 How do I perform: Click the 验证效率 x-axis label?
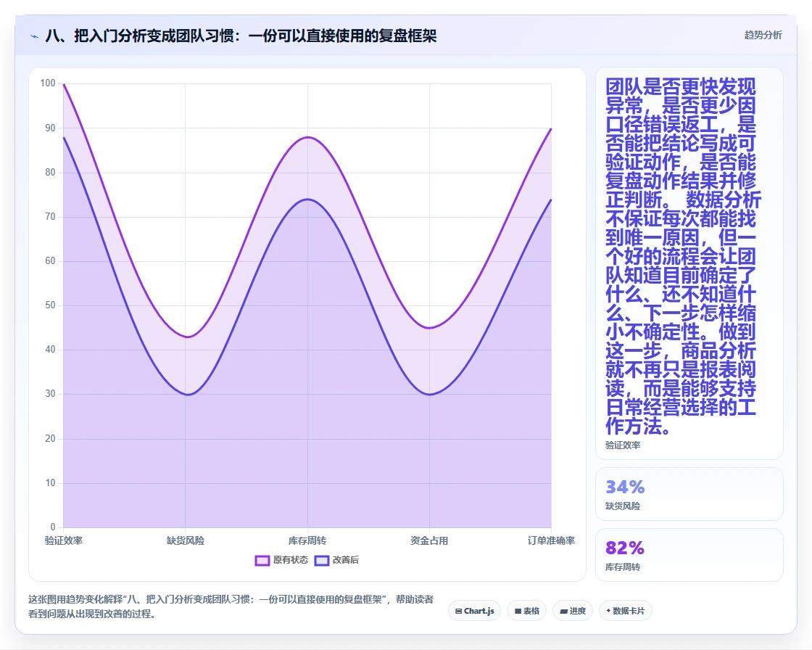tap(64, 540)
